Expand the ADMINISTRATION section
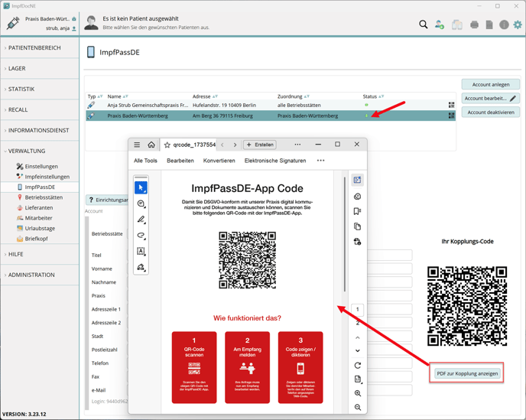 (40, 275)
